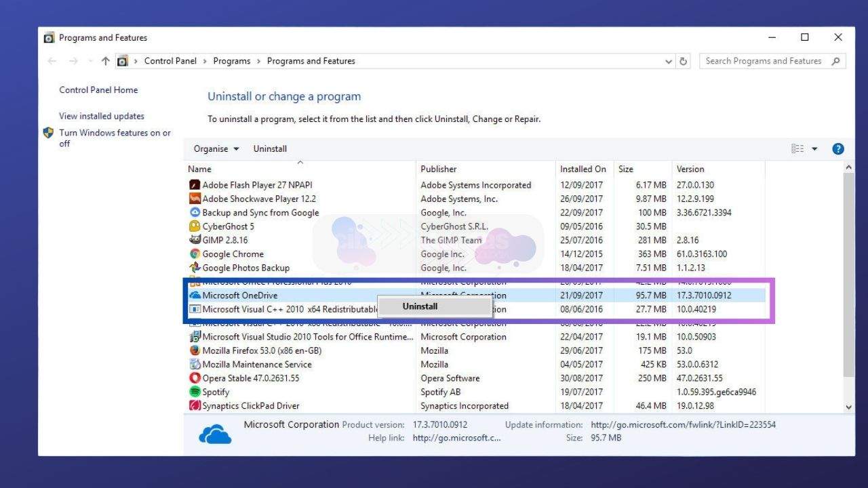Click the Synaptics Incorporated publisher cell
This screenshot has height=488, width=868.
465,406
